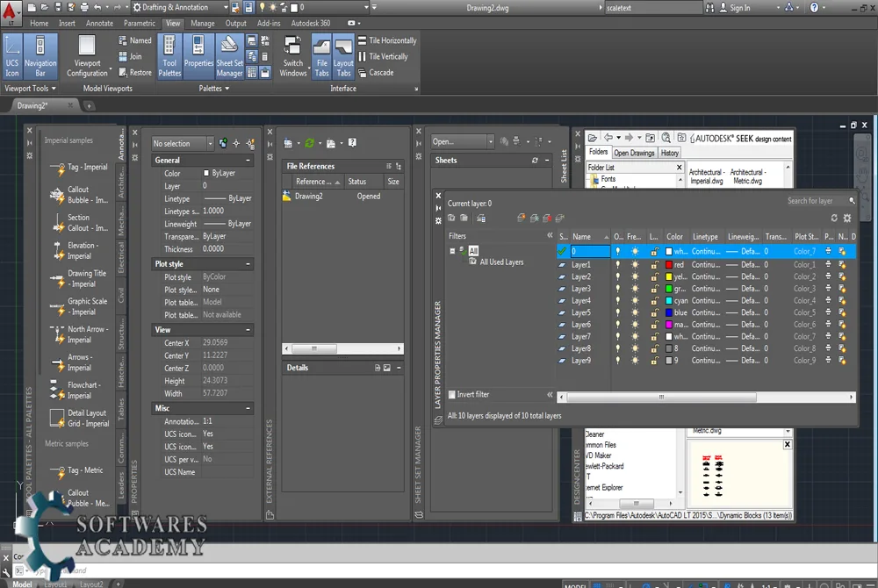Click the Open folder icon in quick access toolbar

[44, 7]
